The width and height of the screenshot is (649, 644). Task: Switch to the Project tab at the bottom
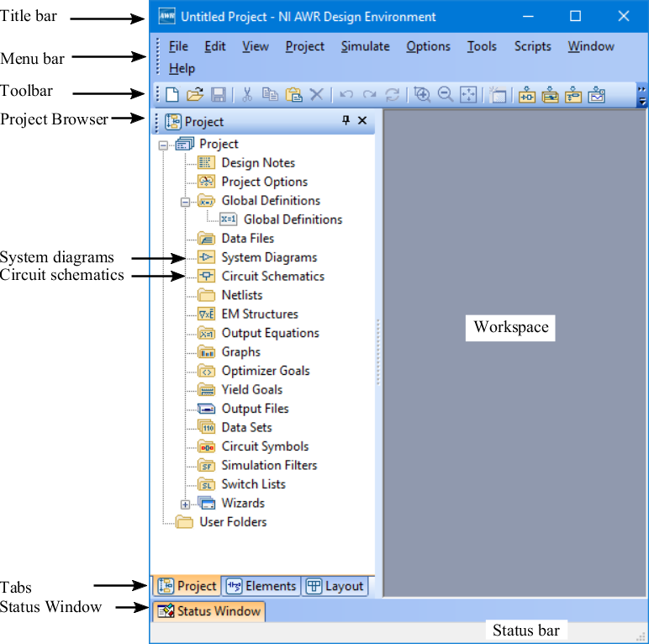coord(187,586)
